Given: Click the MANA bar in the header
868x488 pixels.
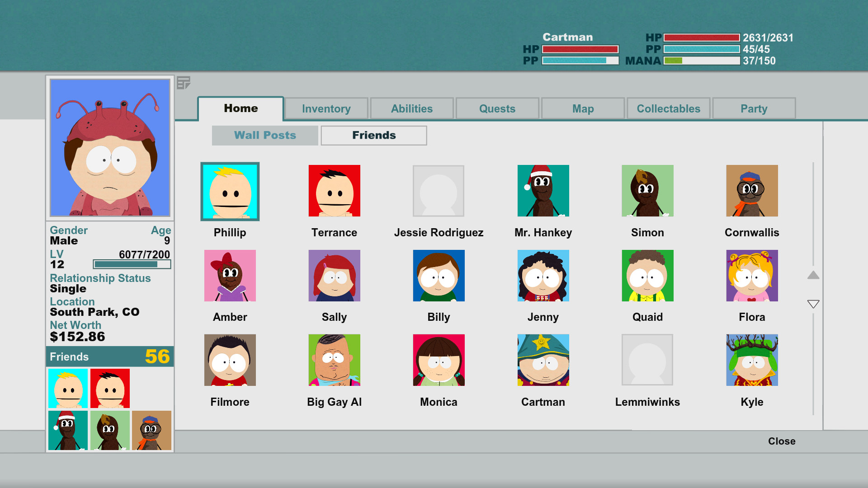Looking at the screenshot, I should click(x=702, y=61).
